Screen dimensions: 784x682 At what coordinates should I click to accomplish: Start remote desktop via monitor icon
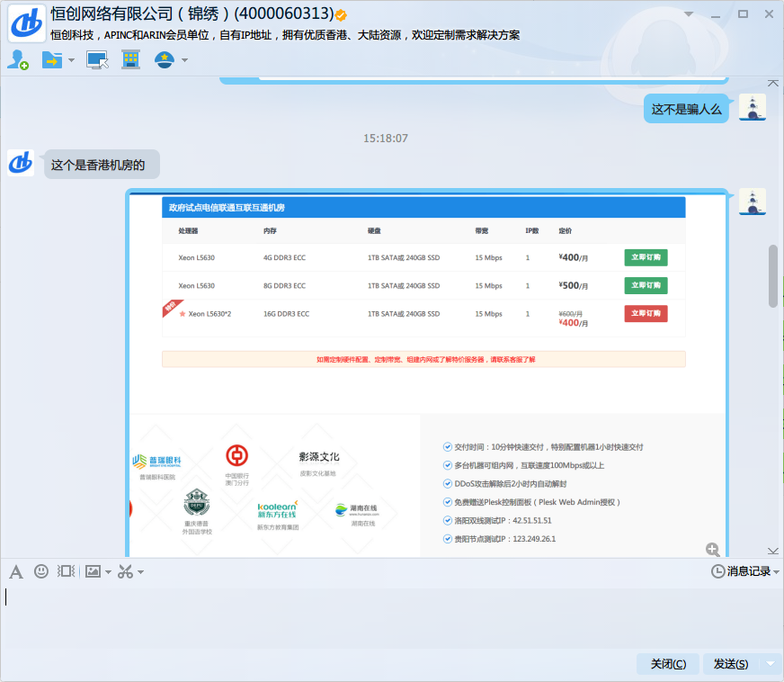click(x=97, y=60)
